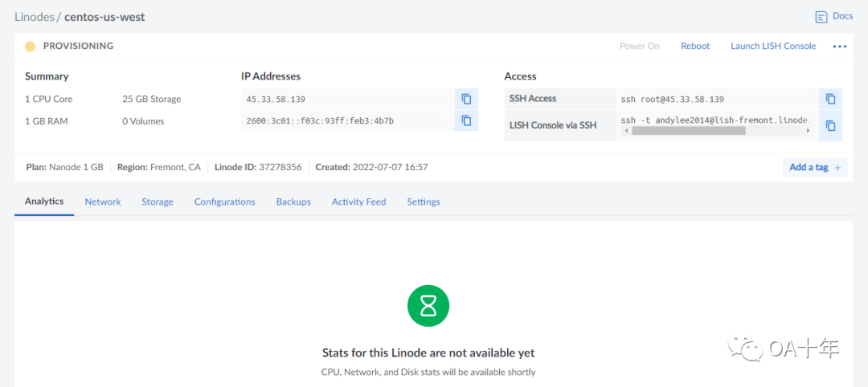This screenshot has width=868, height=387.
Task: Copy the SSH Access command
Action: click(x=830, y=99)
